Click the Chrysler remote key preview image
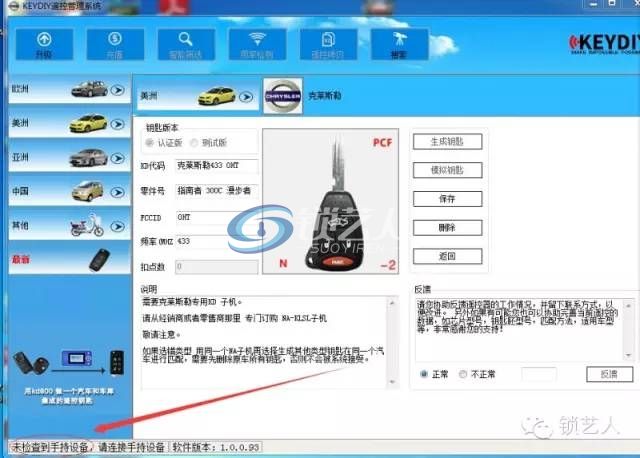This screenshot has width=640, height=458. (x=331, y=202)
